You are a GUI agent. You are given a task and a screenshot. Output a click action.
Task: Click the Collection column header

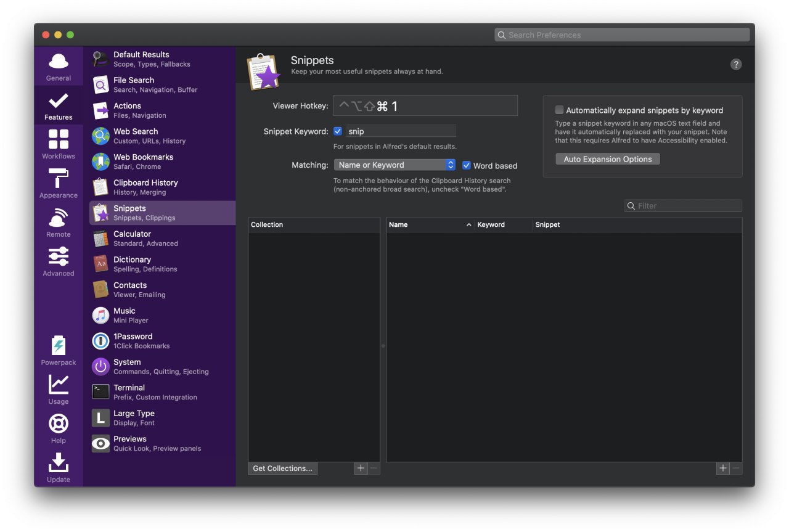click(x=314, y=224)
